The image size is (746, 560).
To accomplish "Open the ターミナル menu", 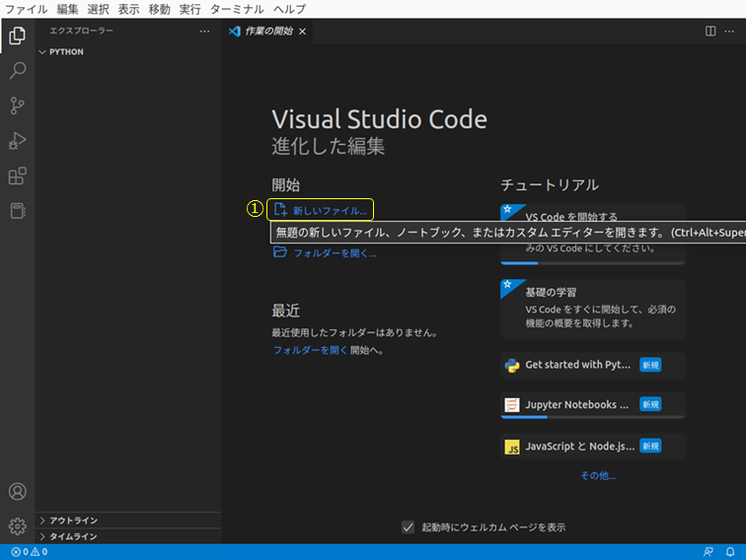I will click(x=237, y=9).
